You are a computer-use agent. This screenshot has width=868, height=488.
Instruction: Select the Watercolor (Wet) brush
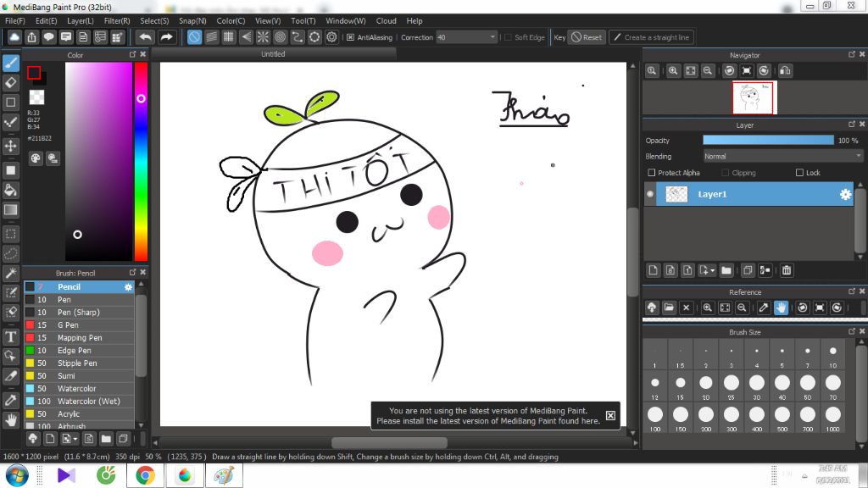79,401
